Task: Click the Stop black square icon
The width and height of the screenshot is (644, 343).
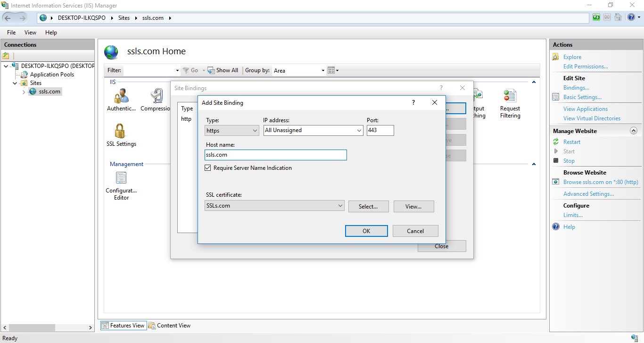Action: (556, 161)
